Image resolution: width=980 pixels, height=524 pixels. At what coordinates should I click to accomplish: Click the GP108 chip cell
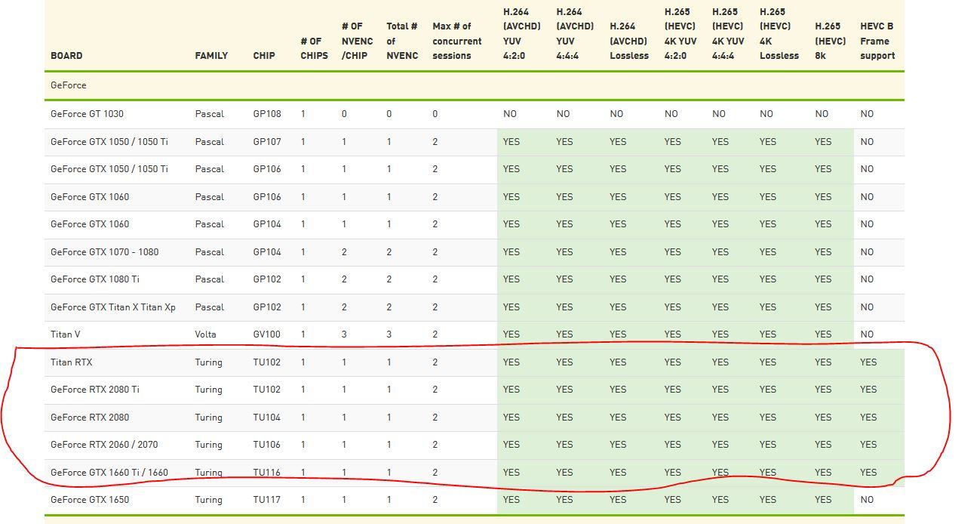click(x=267, y=114)
